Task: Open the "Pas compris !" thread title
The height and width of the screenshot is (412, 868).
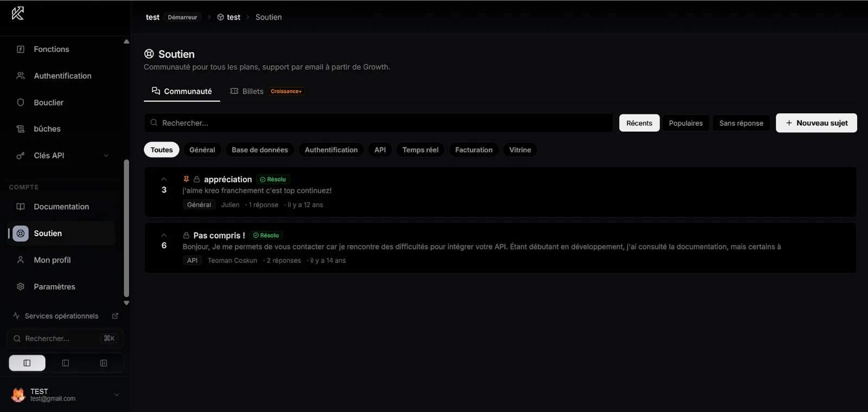Action: [x=219, y=235]
